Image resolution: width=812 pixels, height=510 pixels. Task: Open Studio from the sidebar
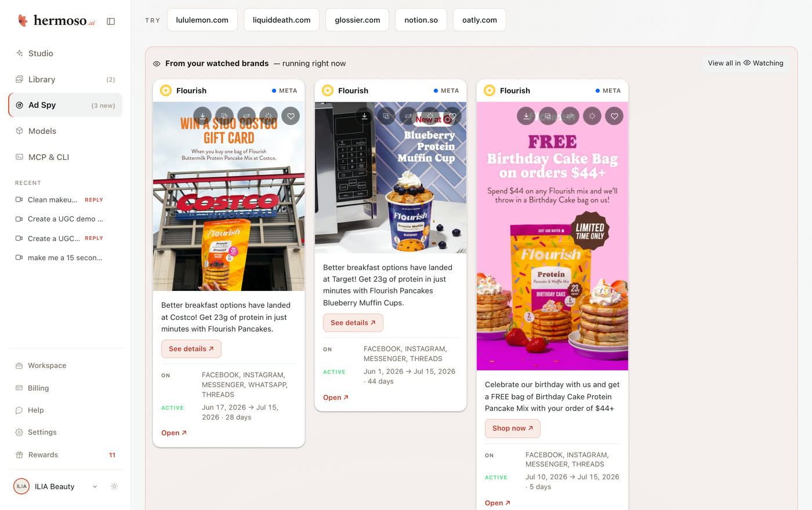(x=65, y=53)
